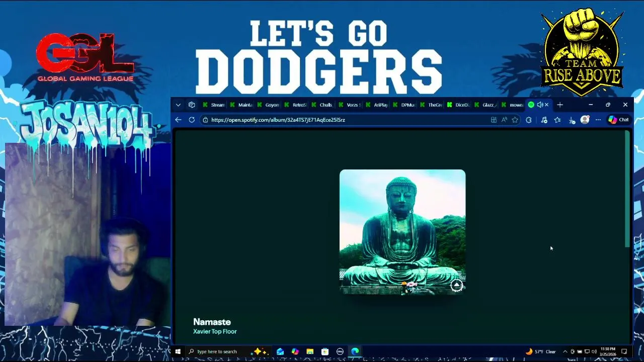Switch to the Vorzs tab

[349, 105]
